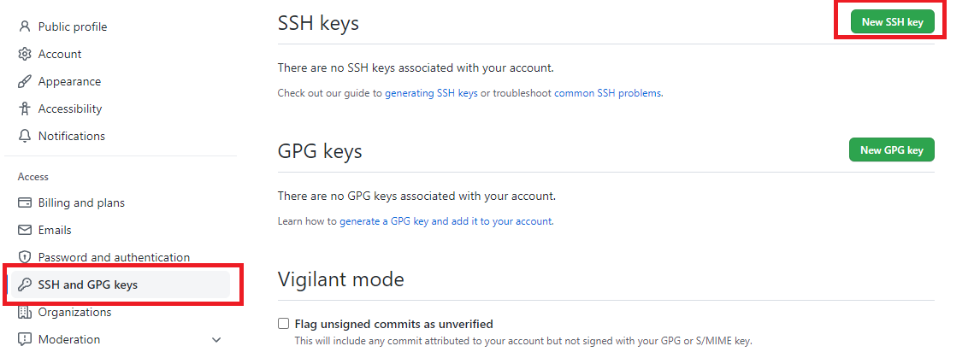Click the Public profile person icon

click(x=25, y=26)
